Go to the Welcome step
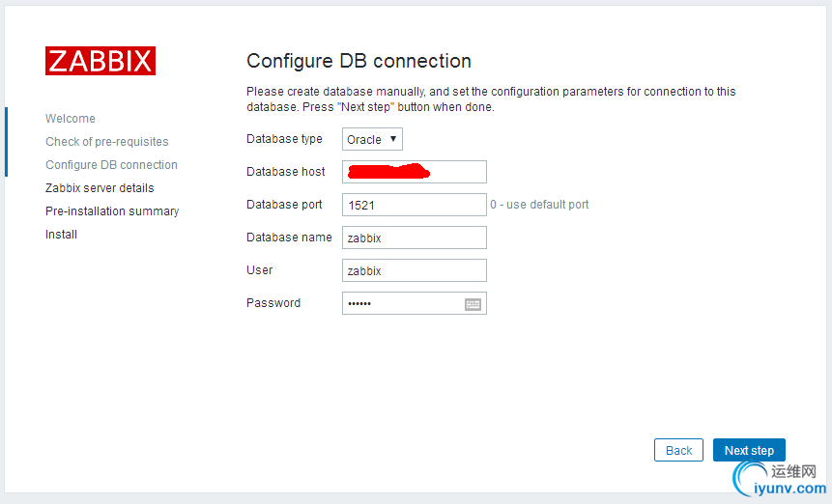Image resolution: width=832 pixels, height=504 pixels. click(x=71, y=119)
